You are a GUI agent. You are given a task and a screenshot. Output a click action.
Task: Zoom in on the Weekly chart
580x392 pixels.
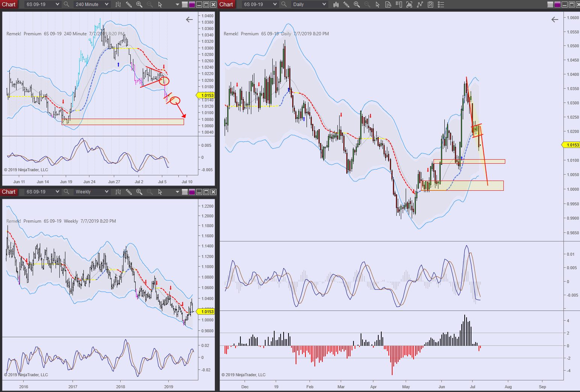pos(139,192)
